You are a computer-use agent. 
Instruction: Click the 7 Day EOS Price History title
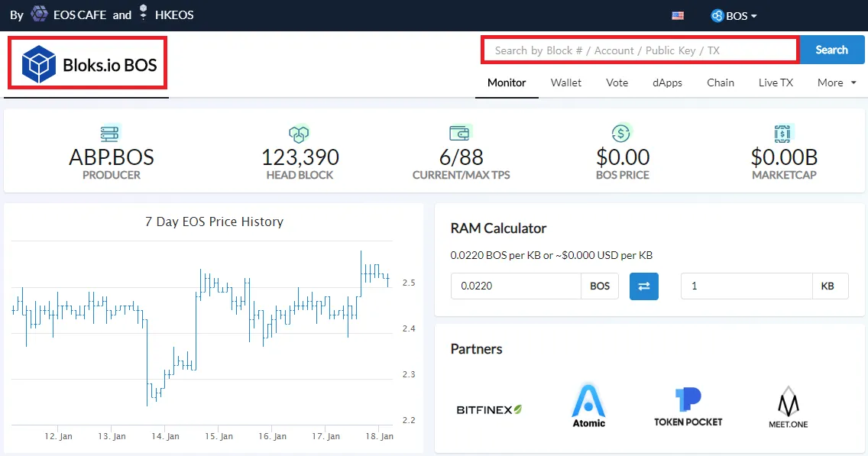[x=214, y=222]
